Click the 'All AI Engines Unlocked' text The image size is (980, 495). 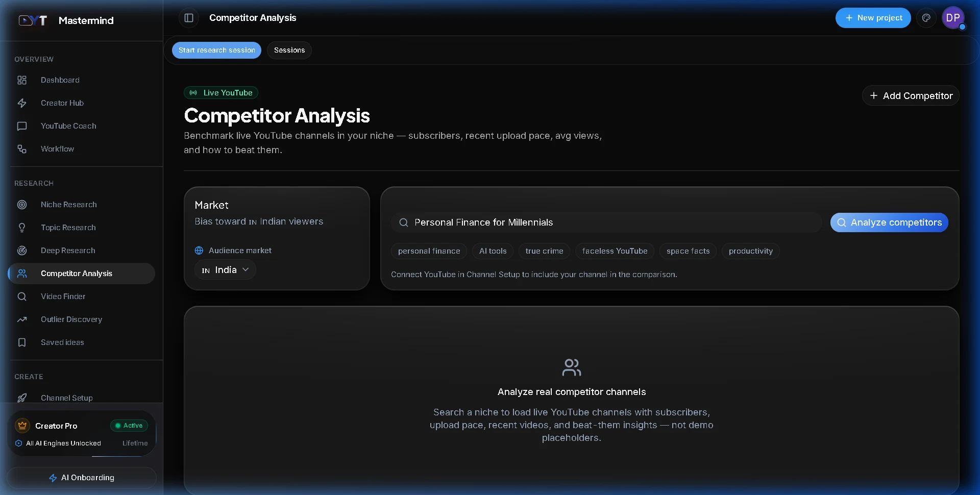(x=63, y=443)
